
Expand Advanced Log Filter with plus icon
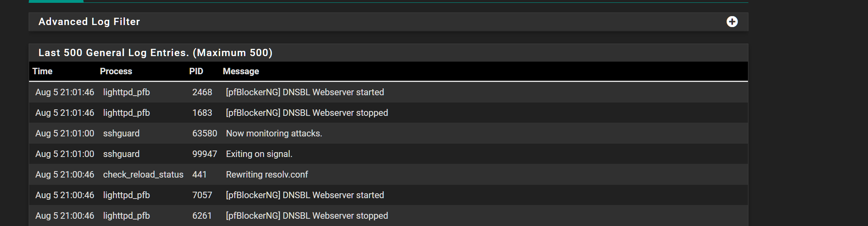[x=732, y=22]
